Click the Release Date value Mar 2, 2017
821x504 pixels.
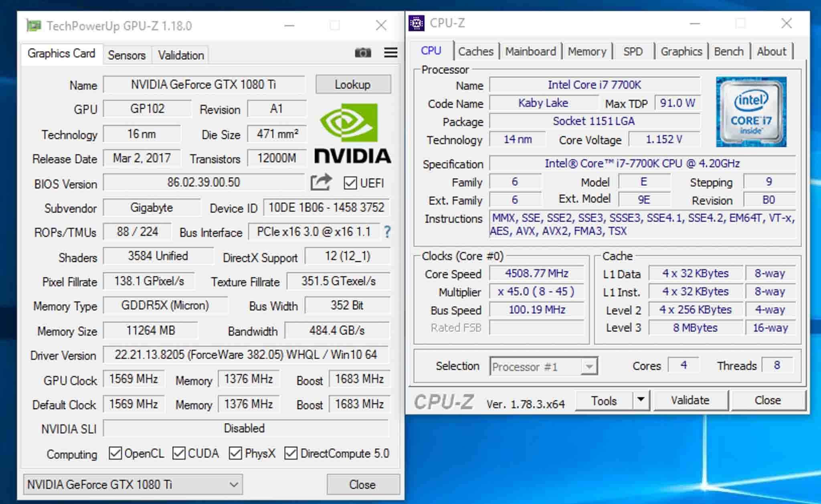tap(142, 158)
